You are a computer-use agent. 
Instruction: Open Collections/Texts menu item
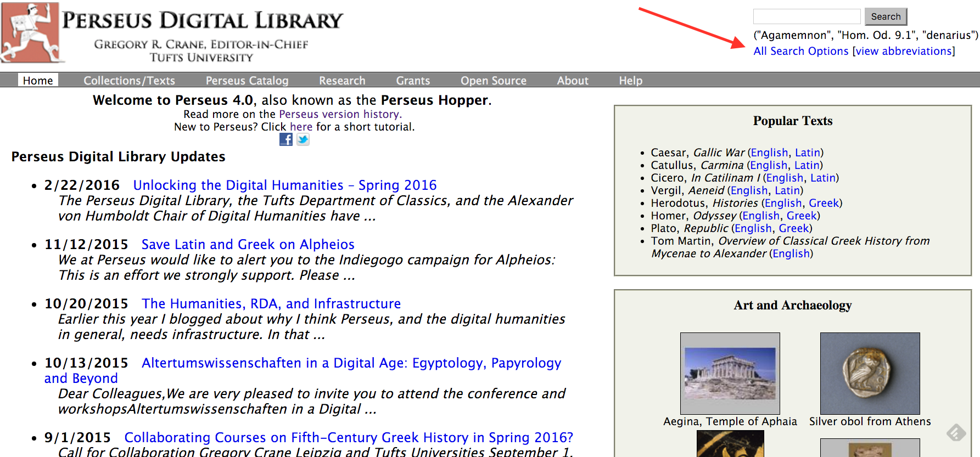(x=129, y=81)
